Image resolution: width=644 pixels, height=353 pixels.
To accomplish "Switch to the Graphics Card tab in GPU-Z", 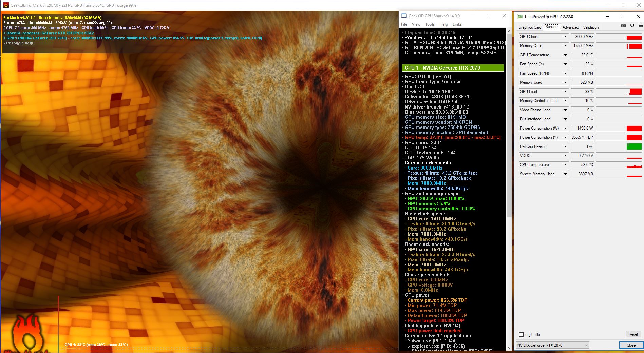I will click(530, 27).
